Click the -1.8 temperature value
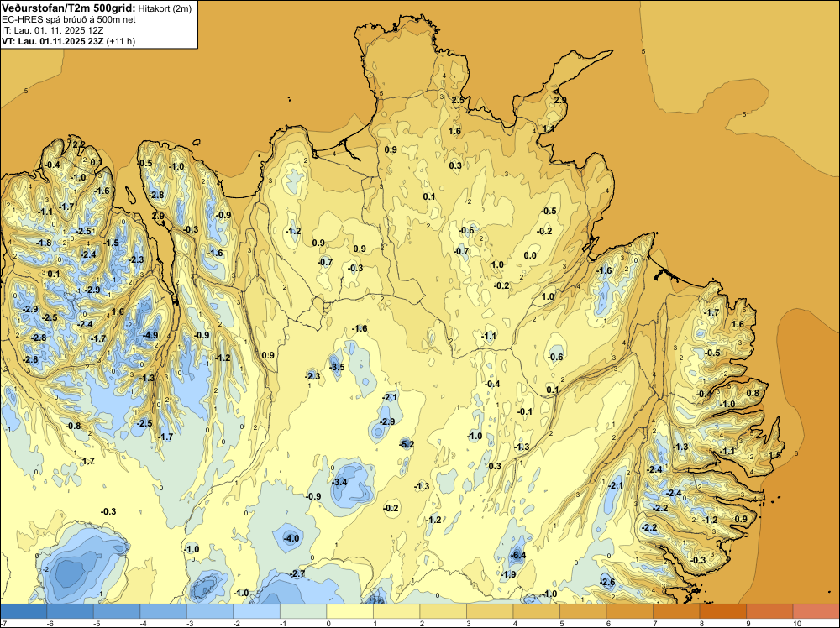This screenshot has height=628, width=840. point(44,243)
